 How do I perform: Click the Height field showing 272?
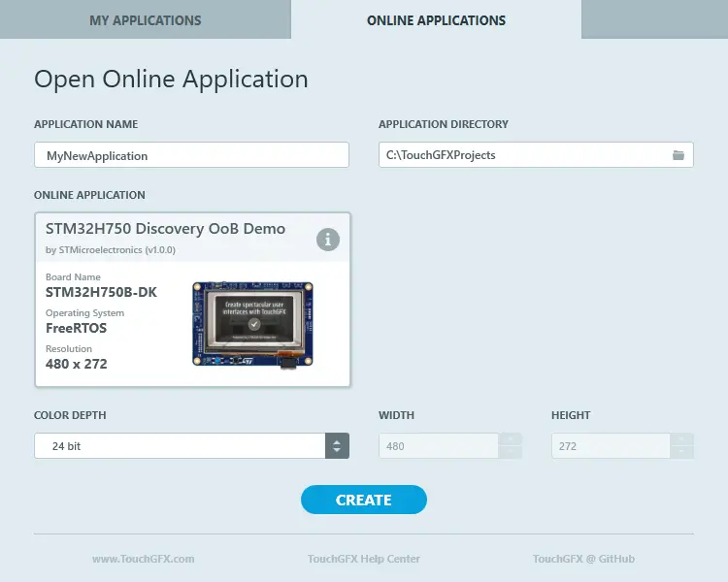pyautogui.click(x=611, y=446)
